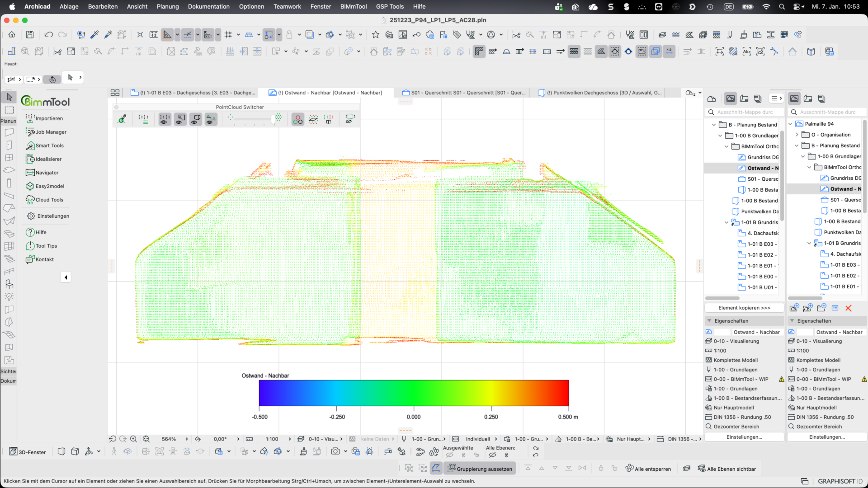Click the Easy2model tool icon
This screenshot has width=868, height=488.
tap(30, 186)
